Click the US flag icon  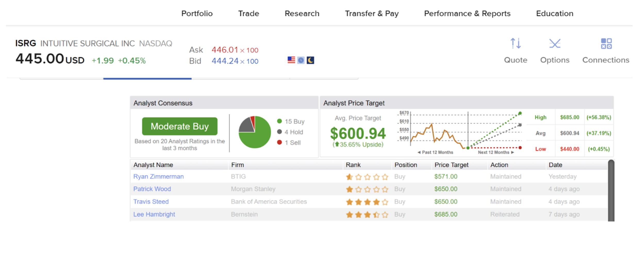point(291,60)
